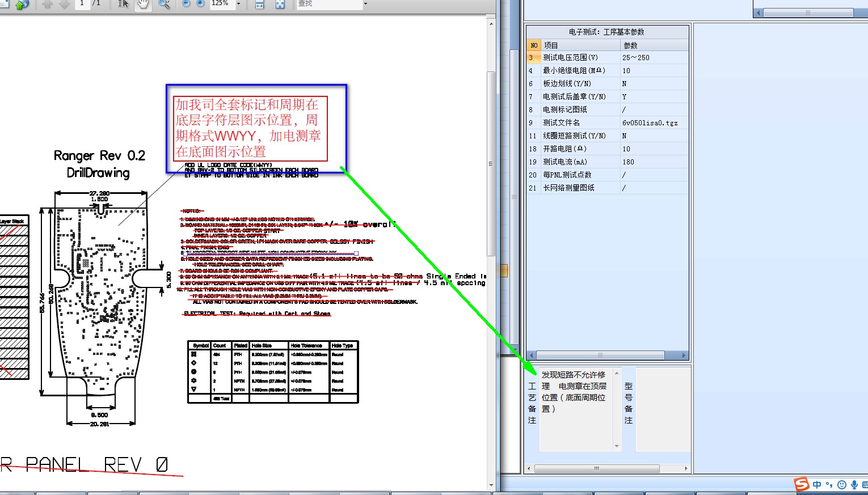This screenshot has height=495, width=868.
Task: Select the 板边划线(Y/N) row
Action: click(608, 83)
